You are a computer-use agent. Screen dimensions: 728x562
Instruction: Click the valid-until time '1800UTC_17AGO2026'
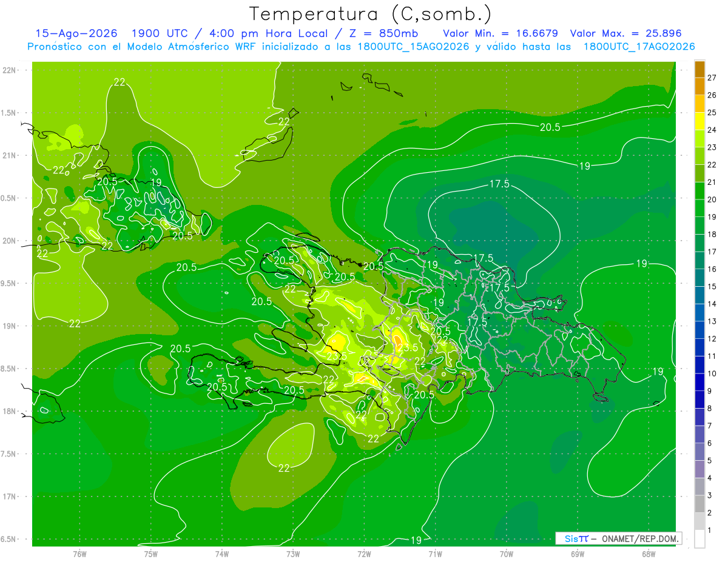(x=639, y=47)
